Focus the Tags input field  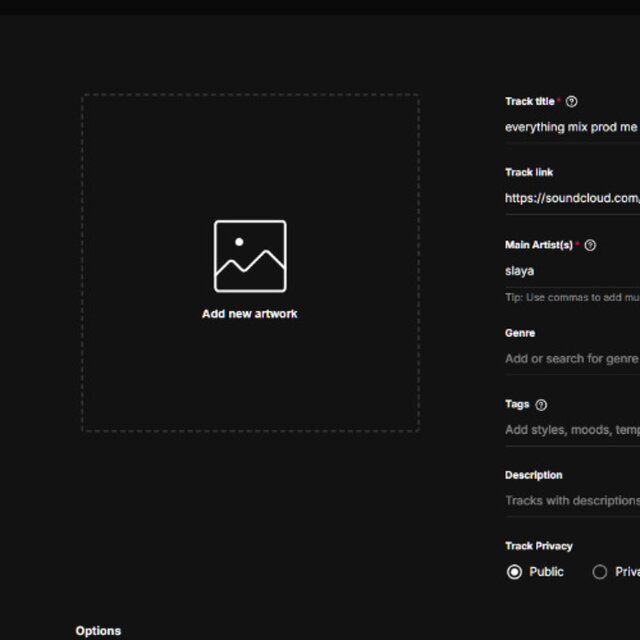click(572, 430)
